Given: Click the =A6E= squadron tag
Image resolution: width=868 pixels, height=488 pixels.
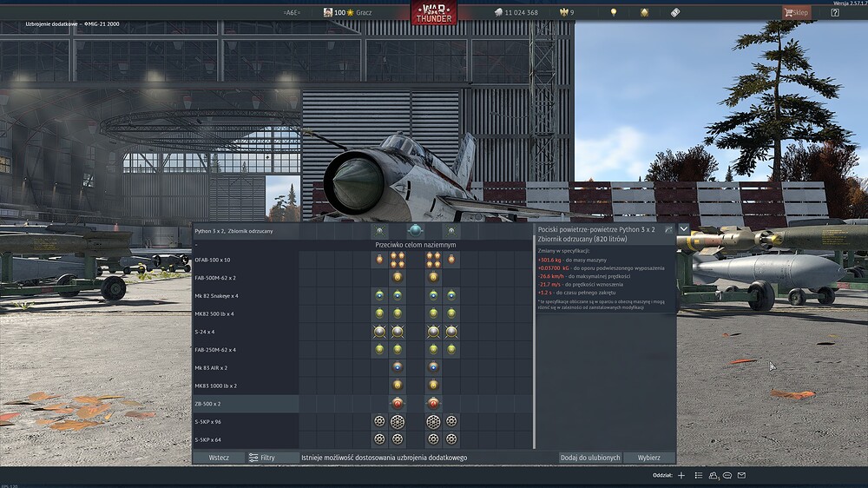Looking at the screenshot, I should [x=291, y=12].
